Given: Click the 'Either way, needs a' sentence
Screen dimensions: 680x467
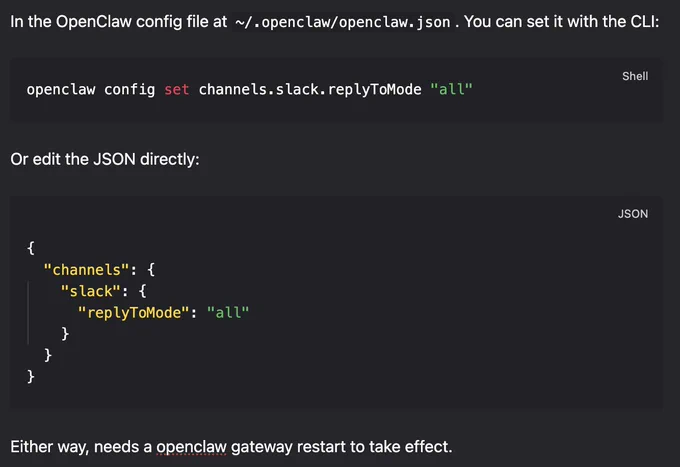Looking at the screenshot, I should click(81, 447).
